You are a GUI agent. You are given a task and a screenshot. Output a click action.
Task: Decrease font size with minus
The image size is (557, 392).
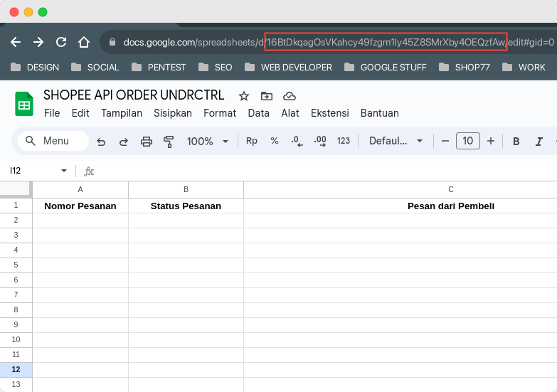tap(445, 141)
